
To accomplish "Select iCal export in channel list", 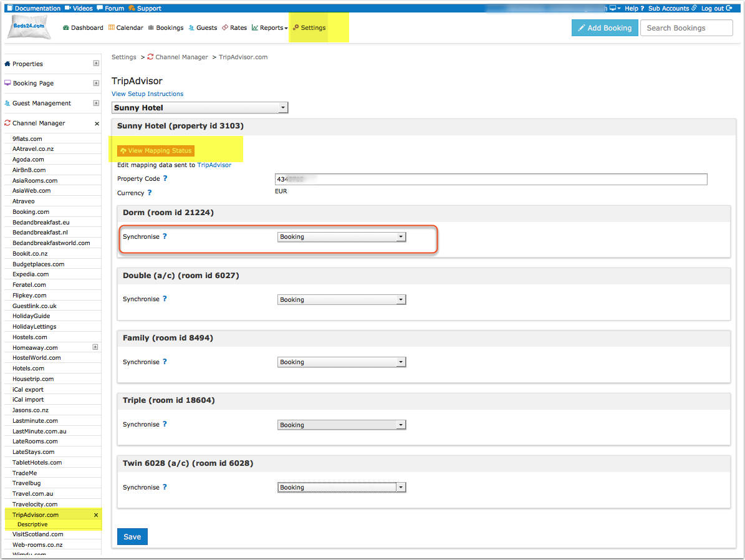I will (28, 389).
